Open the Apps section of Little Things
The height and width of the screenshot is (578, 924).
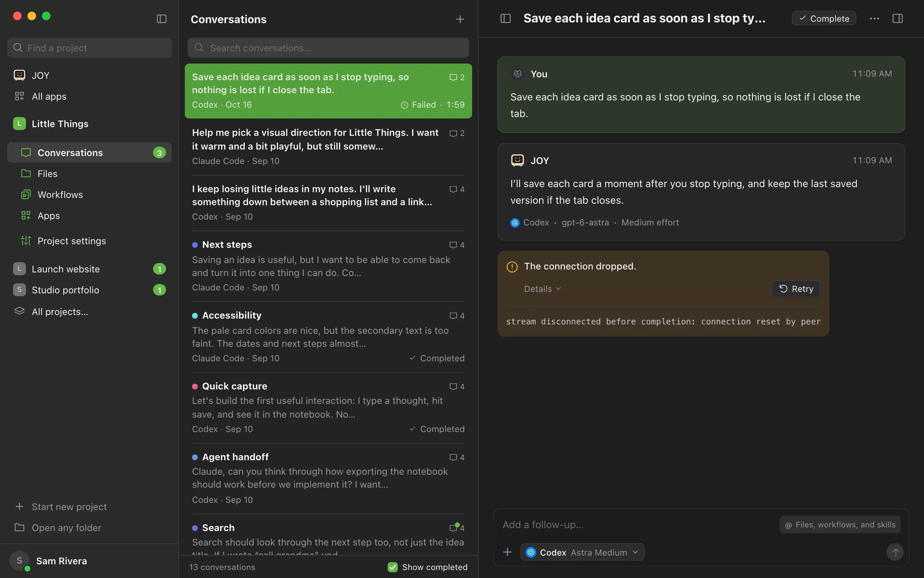pyautogui.click(x=90, y=216)
